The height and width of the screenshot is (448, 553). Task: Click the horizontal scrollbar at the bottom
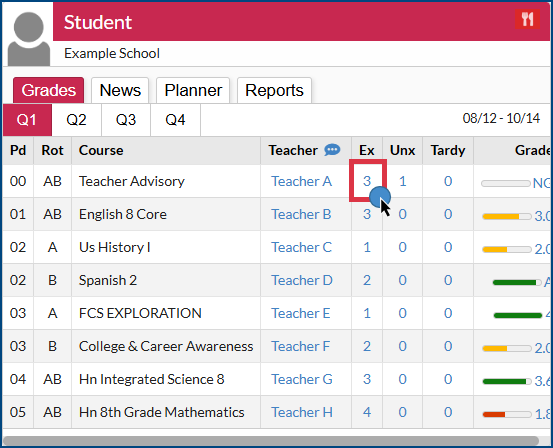(x=271, y=441)
